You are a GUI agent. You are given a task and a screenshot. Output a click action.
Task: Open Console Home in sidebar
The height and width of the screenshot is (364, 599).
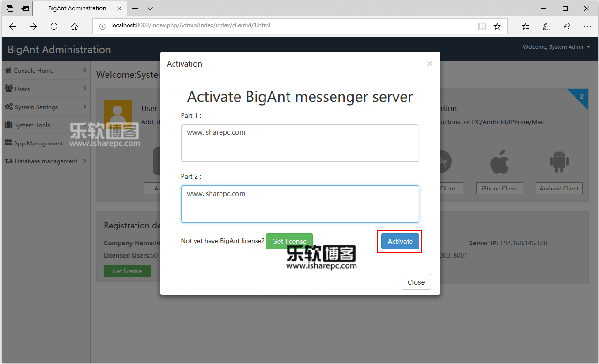[45, 70]
